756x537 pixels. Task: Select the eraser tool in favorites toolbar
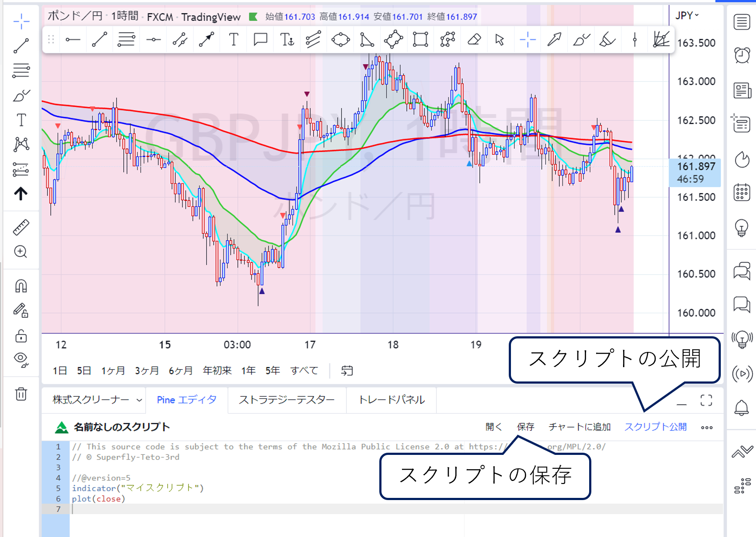[x=474, y=40]
